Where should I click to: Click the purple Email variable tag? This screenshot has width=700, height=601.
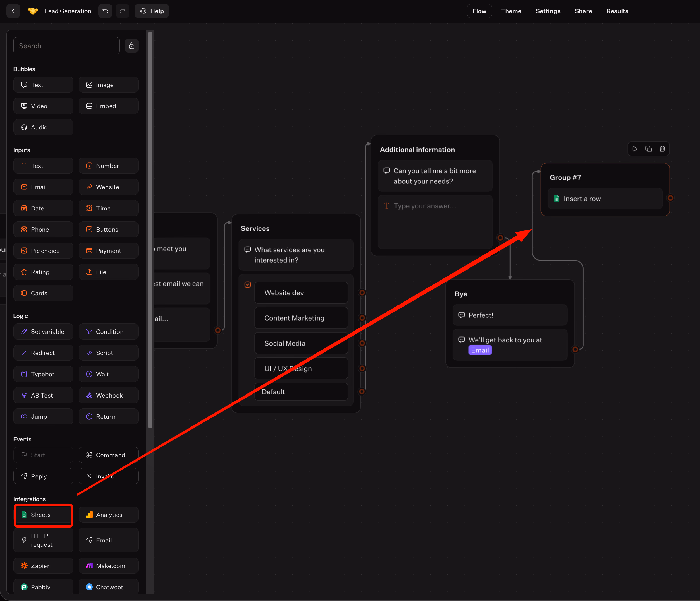[480, 350]
